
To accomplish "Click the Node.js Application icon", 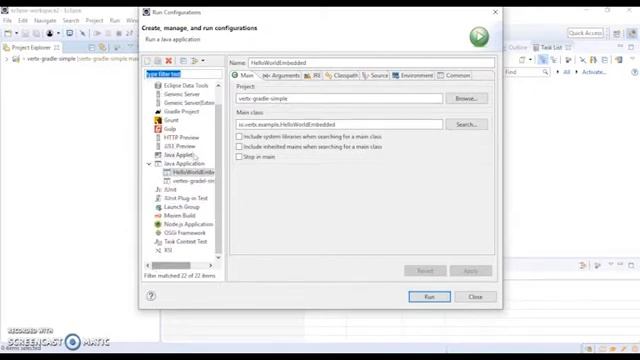I will [158, 224].
